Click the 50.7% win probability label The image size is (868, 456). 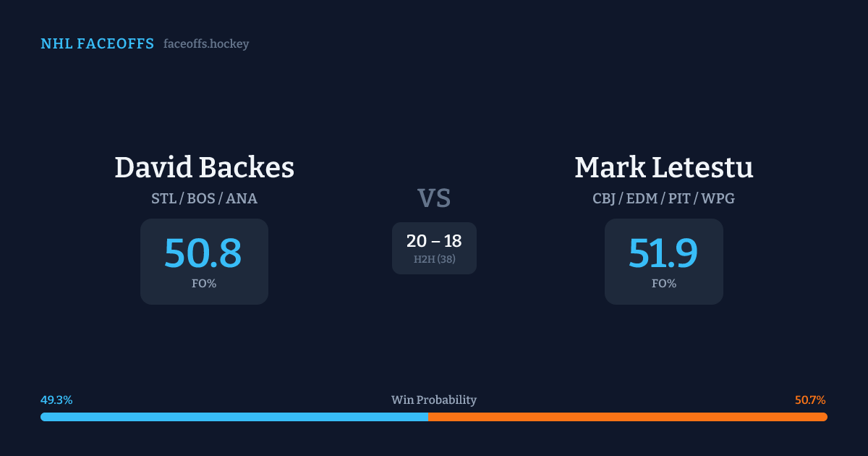tap(810, 400)
